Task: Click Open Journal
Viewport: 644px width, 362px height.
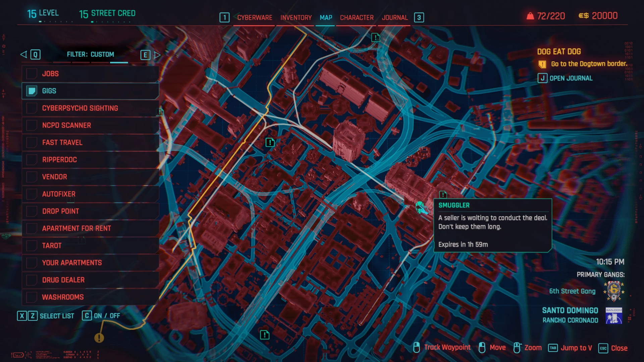Action: pyautogui.click(x=571, y=78)
